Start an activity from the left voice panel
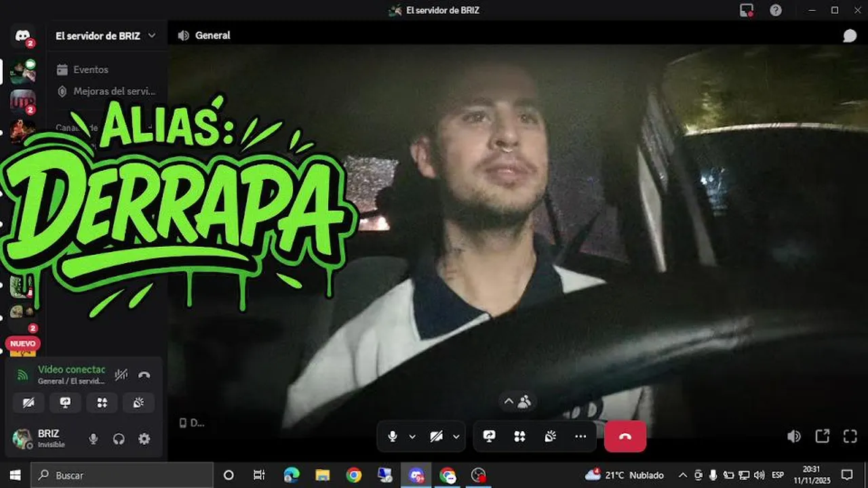The width and height of the screenshot is (868, 488). 102,403
